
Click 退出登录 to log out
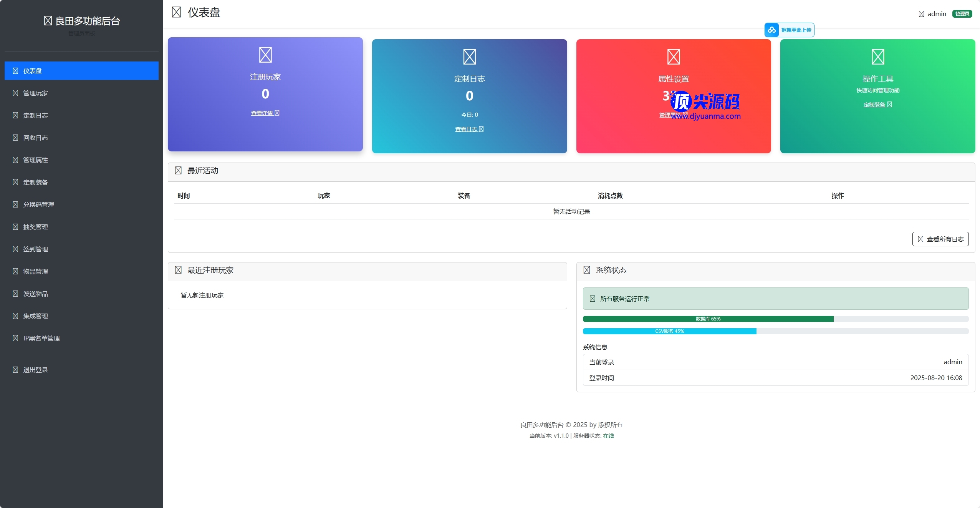pos(35,370)
